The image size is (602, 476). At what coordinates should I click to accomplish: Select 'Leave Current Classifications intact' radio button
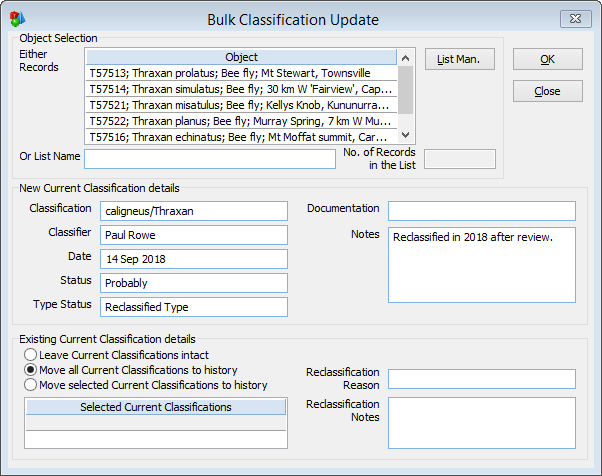[x=30, y=355]
